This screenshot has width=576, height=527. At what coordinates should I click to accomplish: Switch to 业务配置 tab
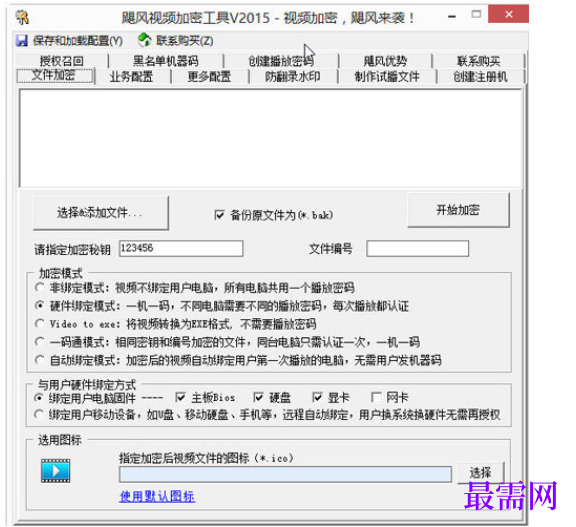pos(132,77)
